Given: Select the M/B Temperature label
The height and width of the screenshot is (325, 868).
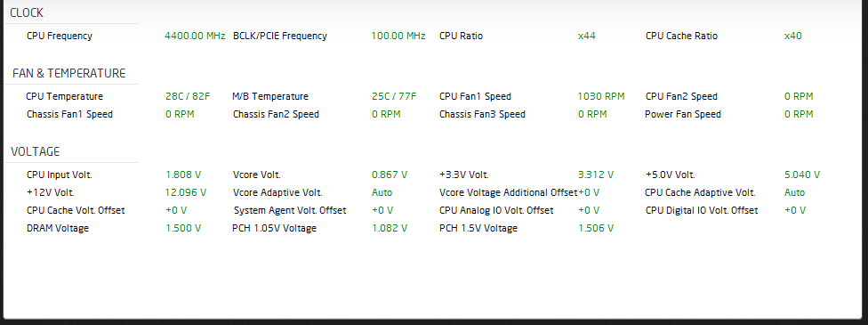Looking at the screenshot, I should coord(270,96).
